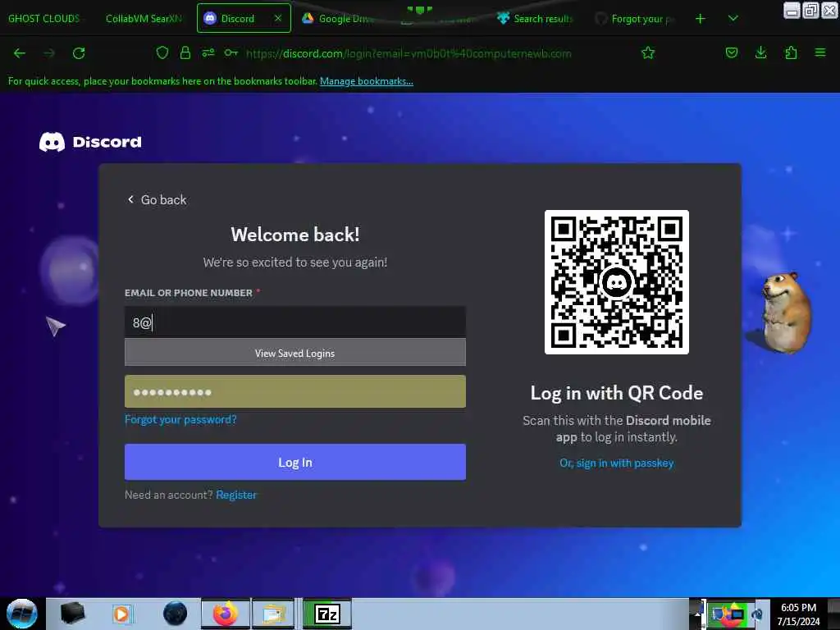Click the Welcome back! heading
Viewport: 840px width, 630px height.
[295, 235]
